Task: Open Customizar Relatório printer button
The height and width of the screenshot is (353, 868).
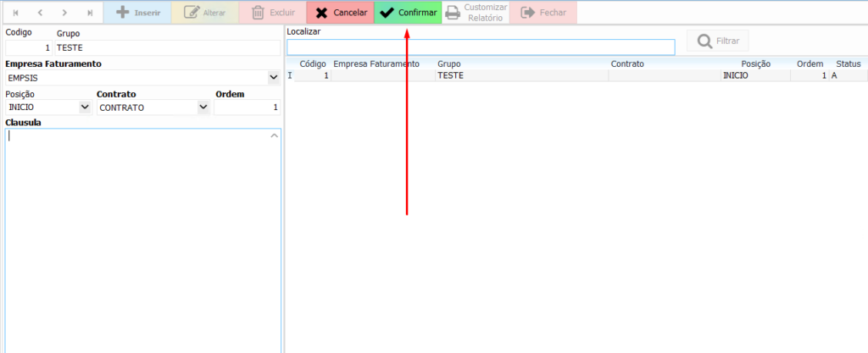Action: (476, 13)
